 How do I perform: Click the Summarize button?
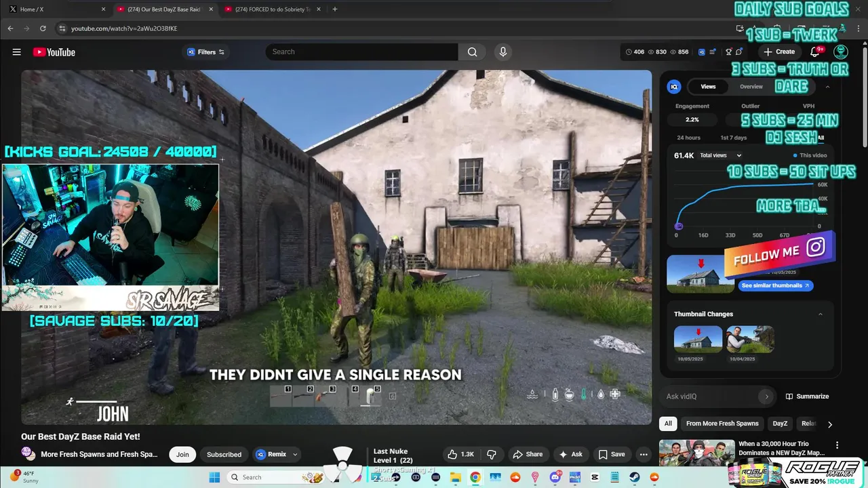click(807, 396)
